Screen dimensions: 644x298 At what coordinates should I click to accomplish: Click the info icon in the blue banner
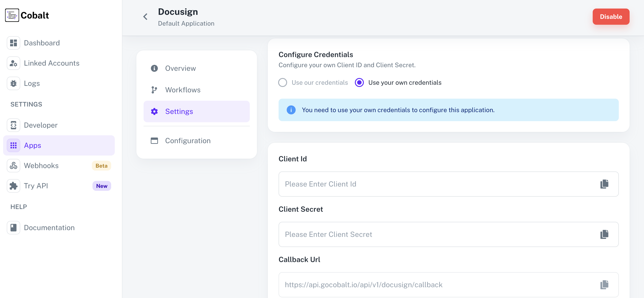tap(291, 110)
